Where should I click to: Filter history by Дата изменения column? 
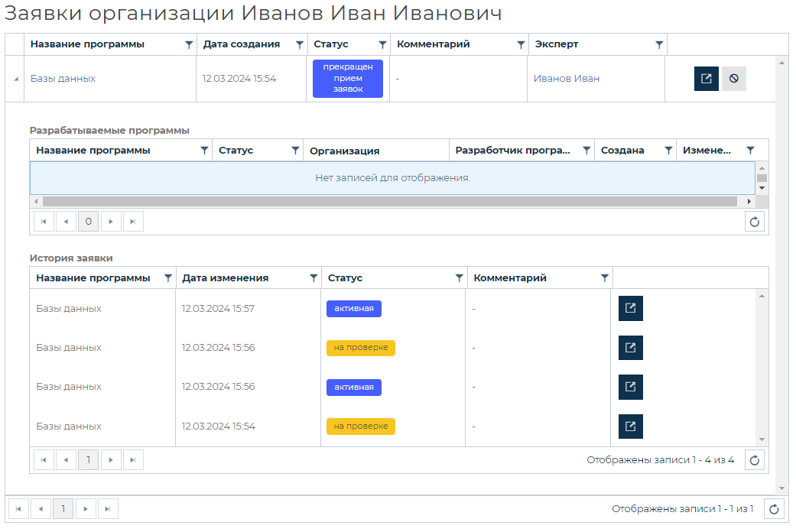(313, 278)
